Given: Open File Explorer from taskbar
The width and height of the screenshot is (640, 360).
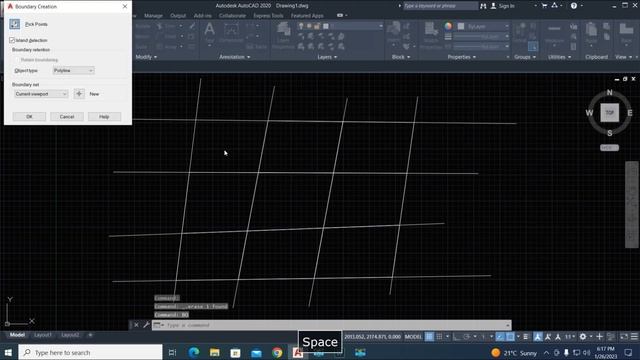Looking at the screenshot, I should pyautogui.click(x=215, y=352).
